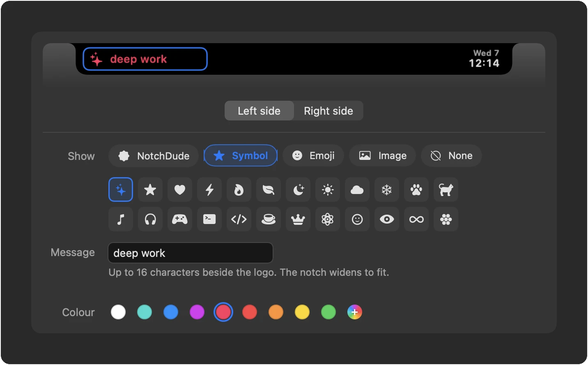
Task: Pick the cloud symbol
Action: (357, 189)
